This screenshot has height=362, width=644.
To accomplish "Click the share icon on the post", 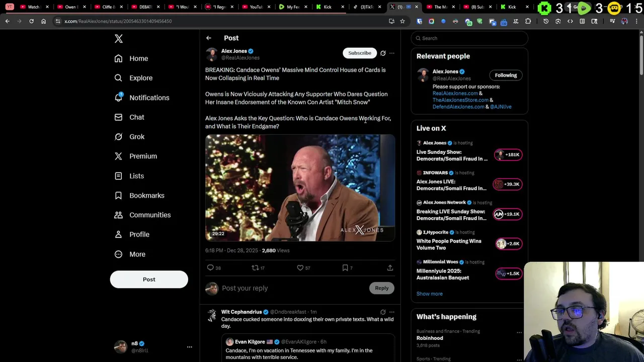I will (x=390, y=268).
